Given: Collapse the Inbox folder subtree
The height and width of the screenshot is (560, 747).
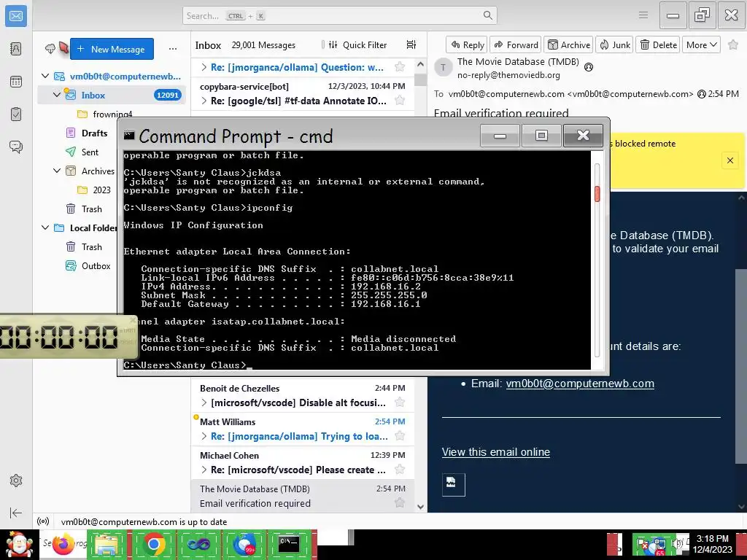Looking at the screenshot, I should point(57,95).
